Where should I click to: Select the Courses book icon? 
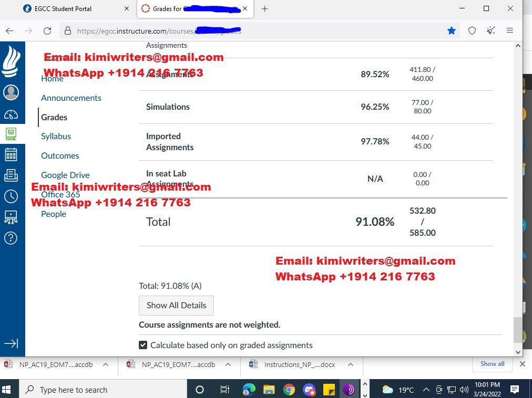11,134
